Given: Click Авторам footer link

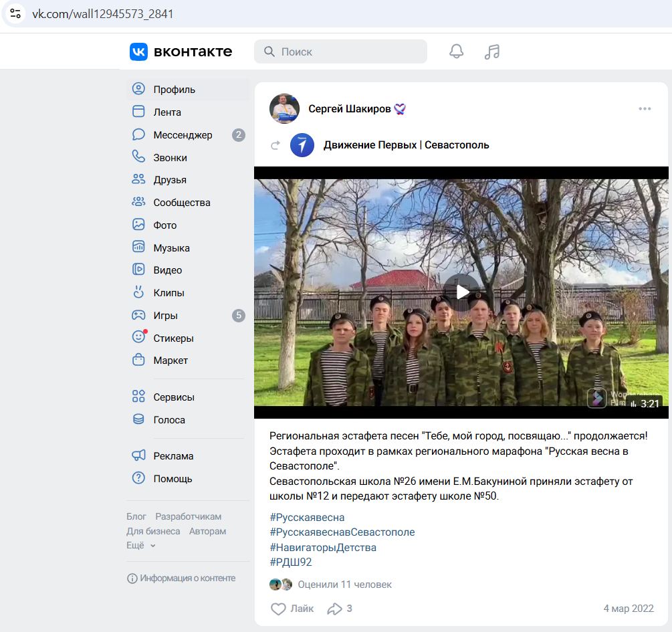Looking at the screenshot, I should (x=207, y=531).
